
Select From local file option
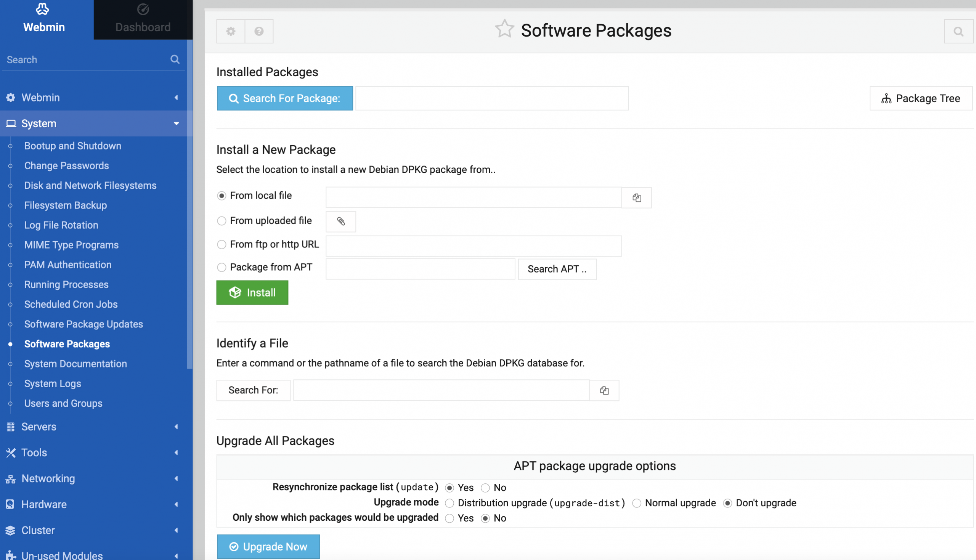pos(222,196)
